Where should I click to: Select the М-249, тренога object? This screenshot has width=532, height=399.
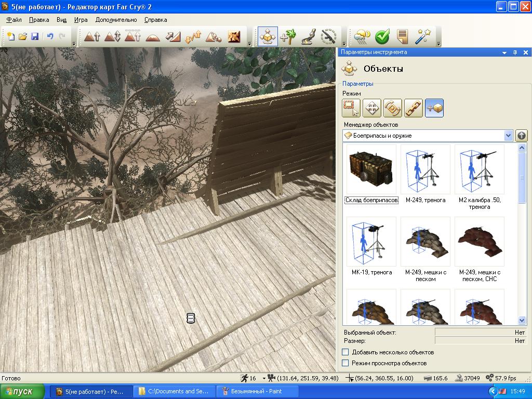pos(425,175)
